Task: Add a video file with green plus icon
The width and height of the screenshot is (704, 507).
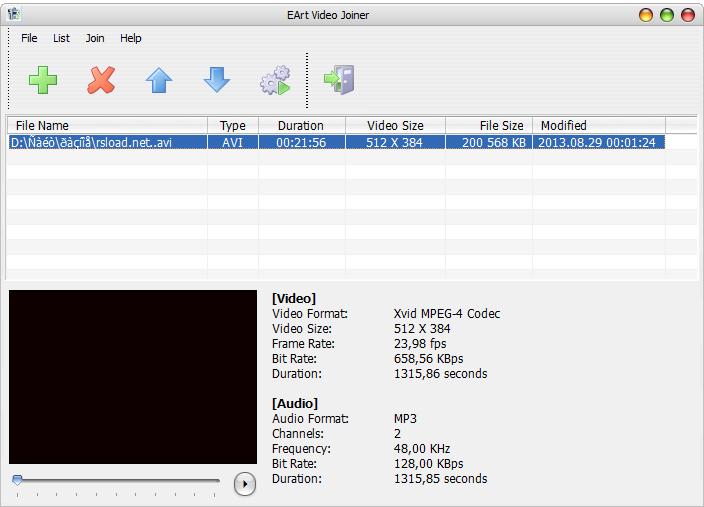Action: 43,80
